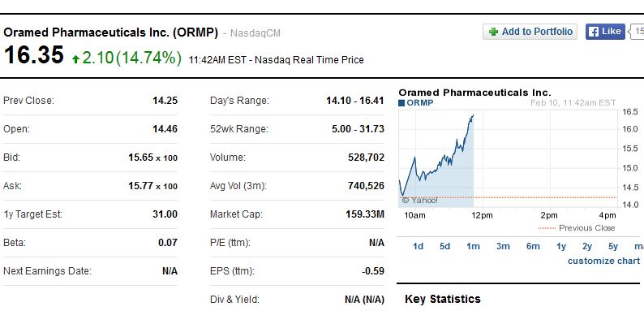Click the ORMP intraday price chart
This screenshot has width=644, height=311.
coord(508,159)
